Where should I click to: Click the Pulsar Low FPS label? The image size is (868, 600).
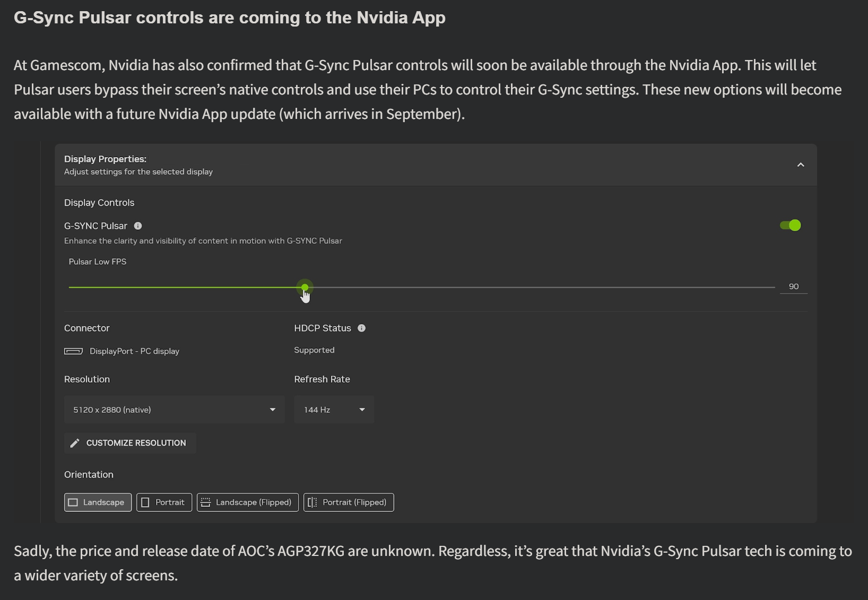(98, 262)
